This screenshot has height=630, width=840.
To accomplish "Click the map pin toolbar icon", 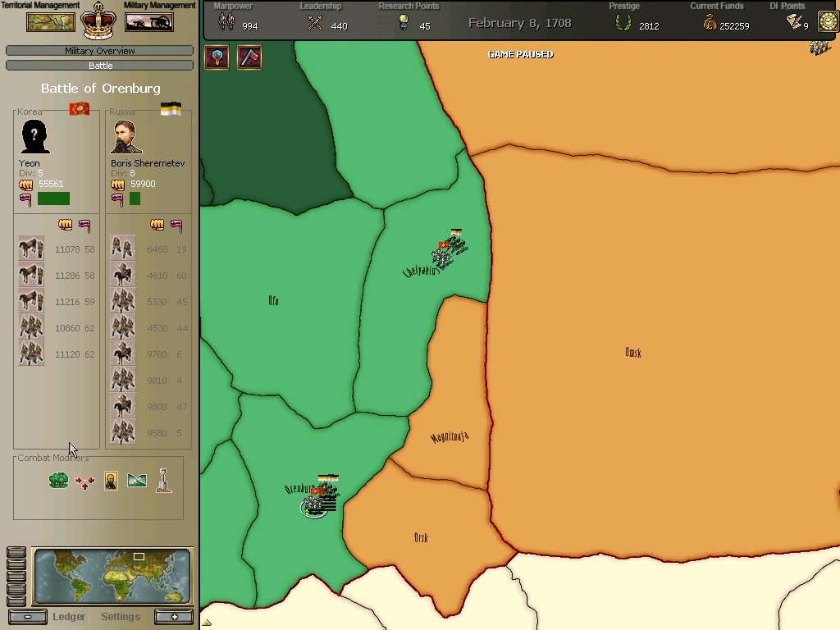I will (217, 57).
